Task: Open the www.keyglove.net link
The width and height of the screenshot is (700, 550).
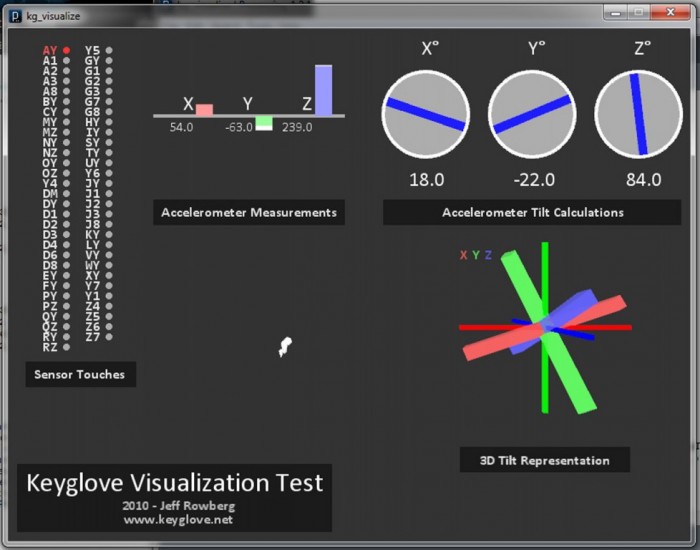Action: [178, 520]
